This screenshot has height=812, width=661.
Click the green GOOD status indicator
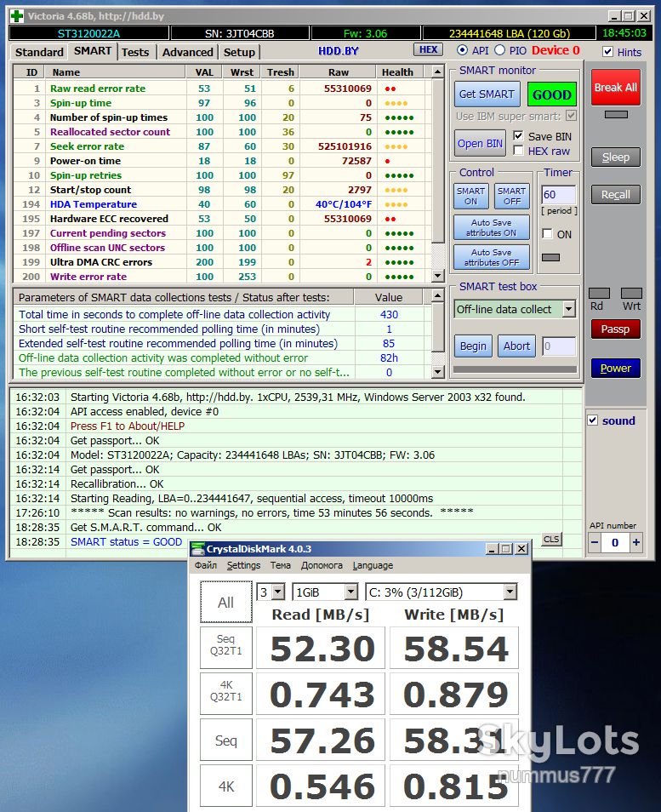click(551, 94)
